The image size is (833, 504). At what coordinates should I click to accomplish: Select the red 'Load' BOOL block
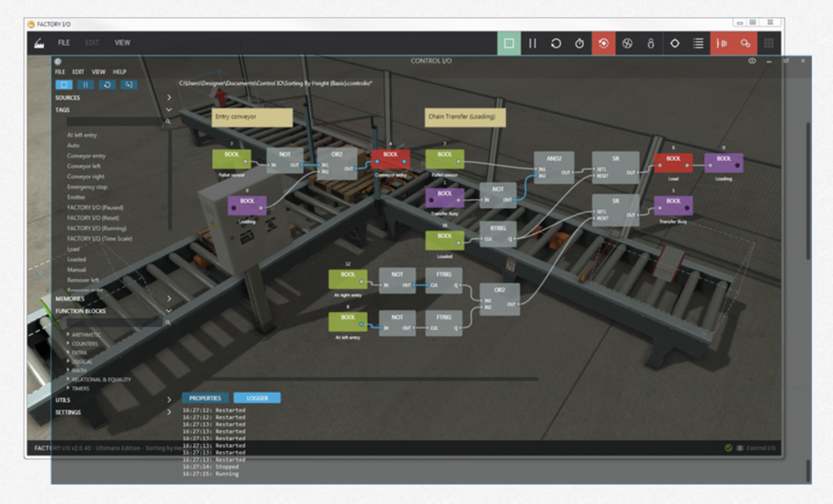tap(673, 163)
